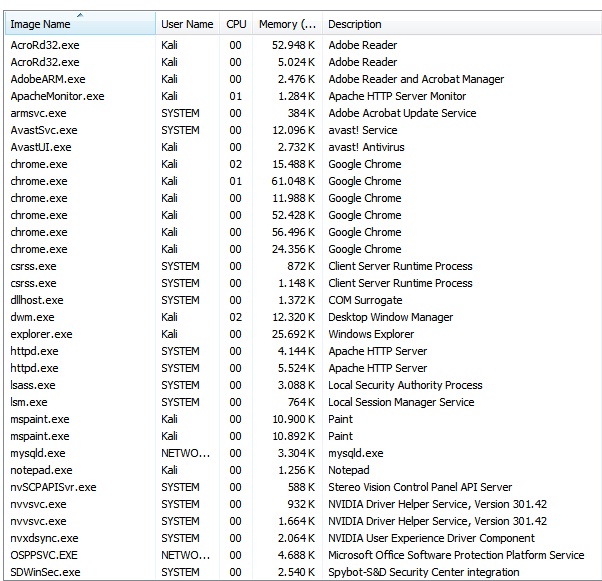Select chrome.exe using 61.048 K memory
The width and height of the screenshot is (602, 581).
39,181
